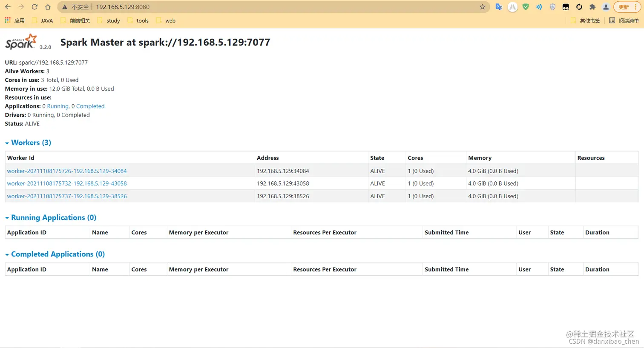Open the 前端相关 bookmarks folder
Viewport: 644px width, 348px height.
tap(75, 20)
